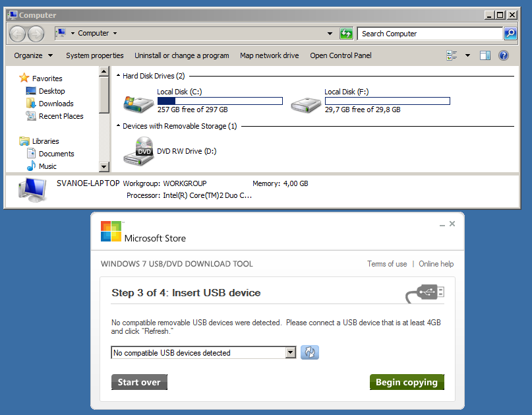Open dropdown arrow before Computer in breadcrumb

[73, 33]
